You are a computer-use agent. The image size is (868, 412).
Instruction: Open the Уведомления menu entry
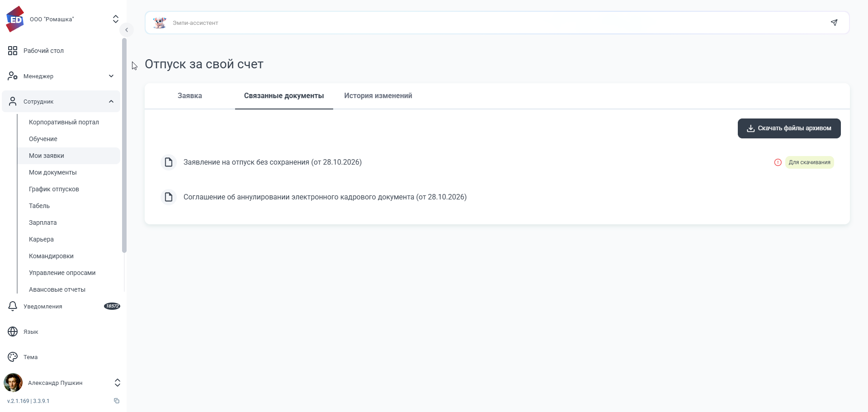coord(43,306)
